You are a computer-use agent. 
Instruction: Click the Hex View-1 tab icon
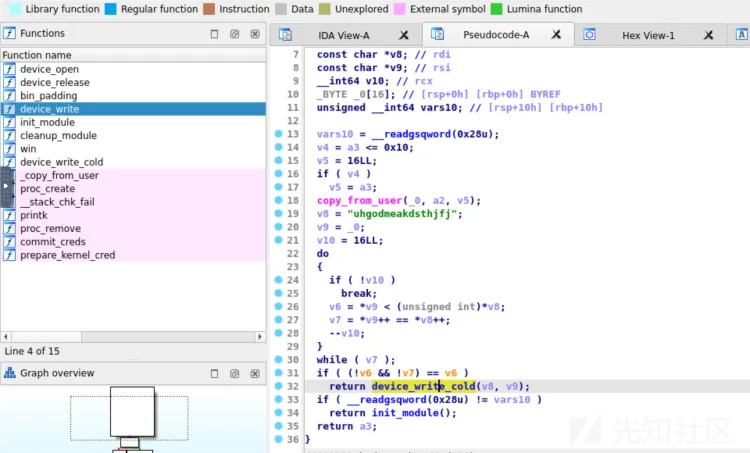[x=589, y=34]
